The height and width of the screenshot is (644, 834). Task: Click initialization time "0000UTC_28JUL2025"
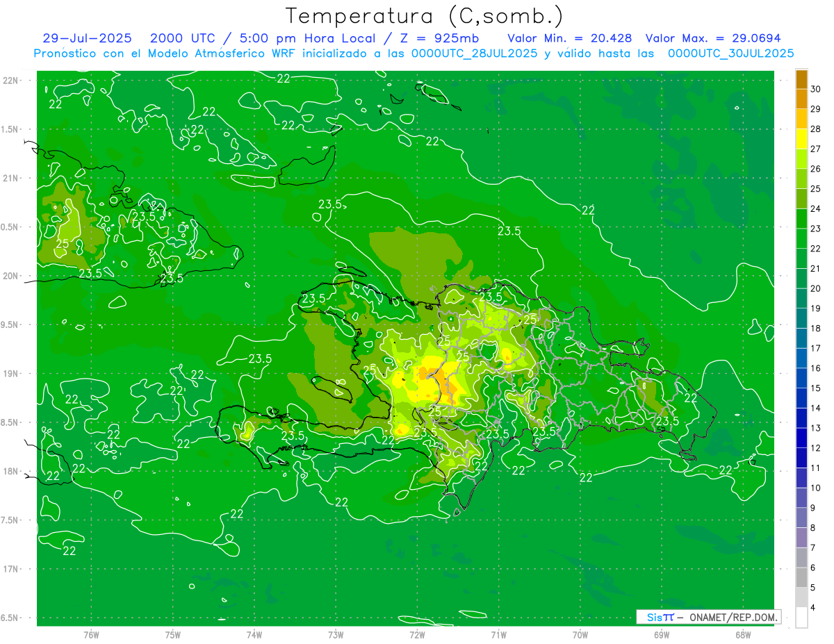click(x=474, y=53)
